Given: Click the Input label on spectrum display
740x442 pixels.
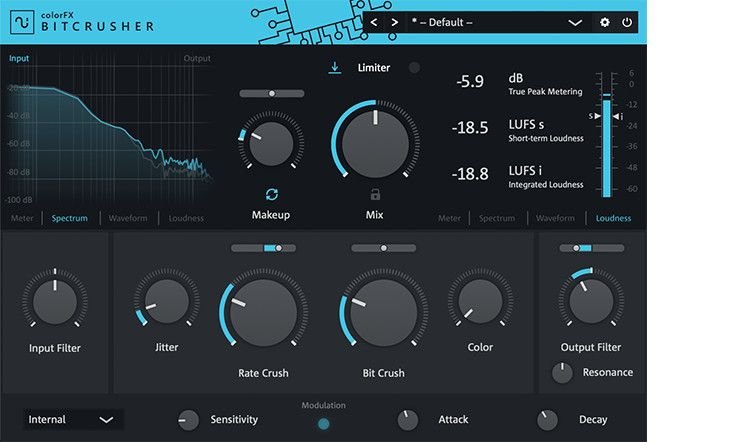Looking at the screenshot, I should click(x=19, y=58).
